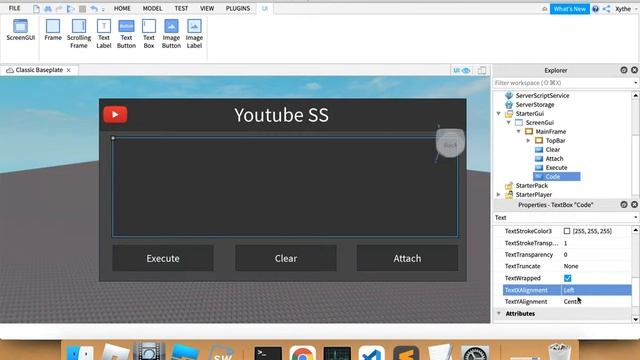Click the Play icon in quick access bar

pyautogui.click(x=71, y=9)
